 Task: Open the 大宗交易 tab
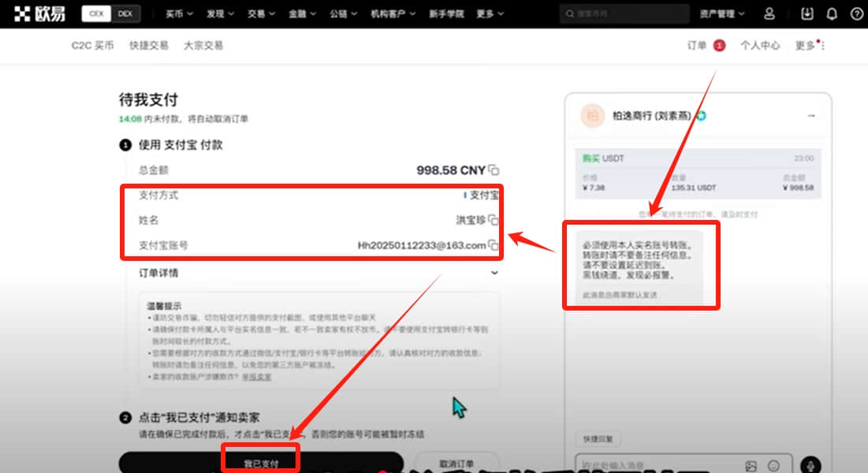tap(203, 46)
